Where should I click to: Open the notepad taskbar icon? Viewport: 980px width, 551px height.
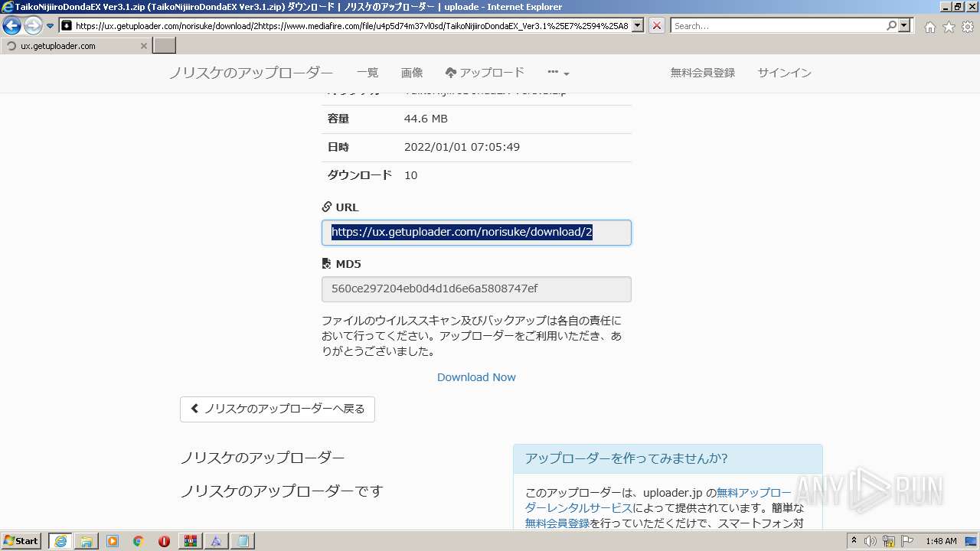(x=243, y=541)
